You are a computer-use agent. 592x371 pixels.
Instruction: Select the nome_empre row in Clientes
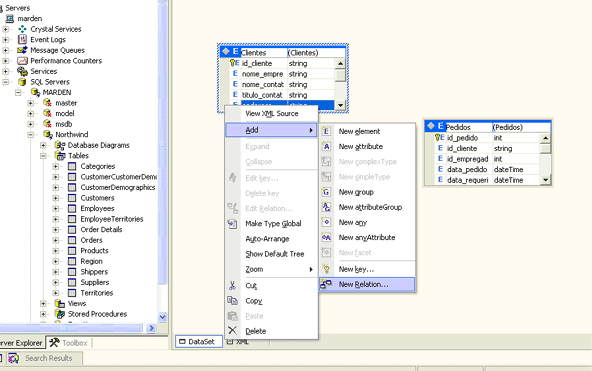282,74
